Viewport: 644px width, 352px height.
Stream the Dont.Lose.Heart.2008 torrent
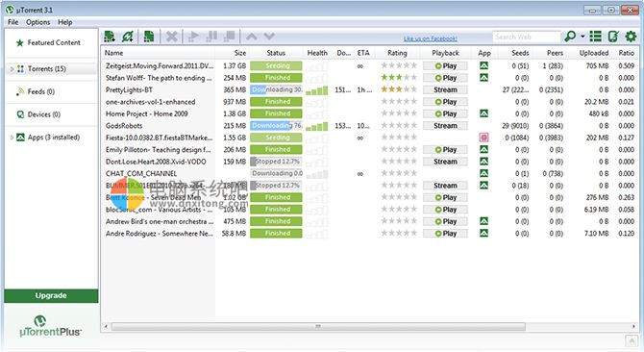coord(445,162)
